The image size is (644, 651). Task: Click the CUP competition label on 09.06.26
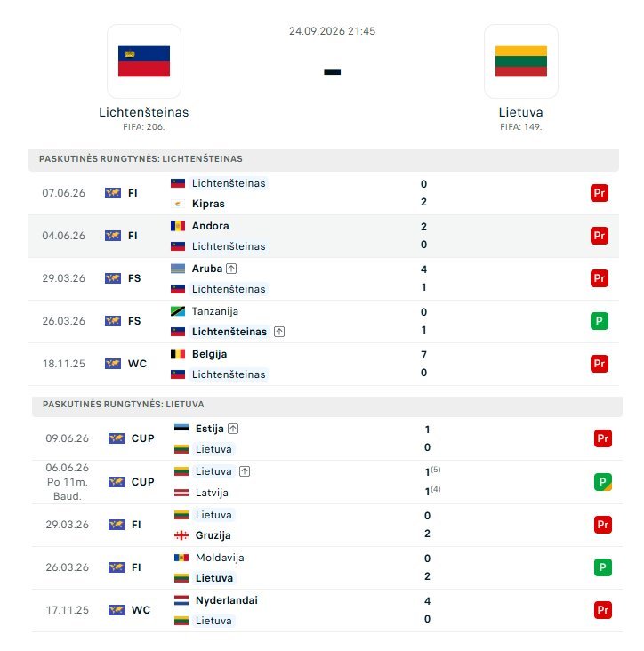click(143, 438)
